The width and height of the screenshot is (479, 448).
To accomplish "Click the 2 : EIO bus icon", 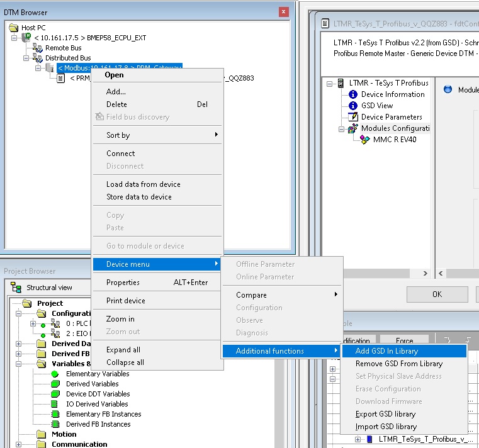I will pyautogui.click(x=55, y=333).
